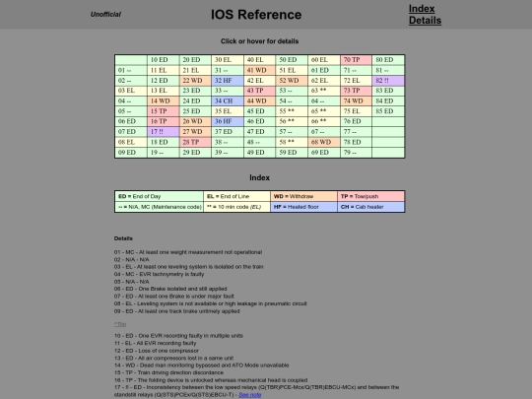Click the 'Index' heading above the legend
This screenshot has height=399, width=532.
click(x=259, y=177)
